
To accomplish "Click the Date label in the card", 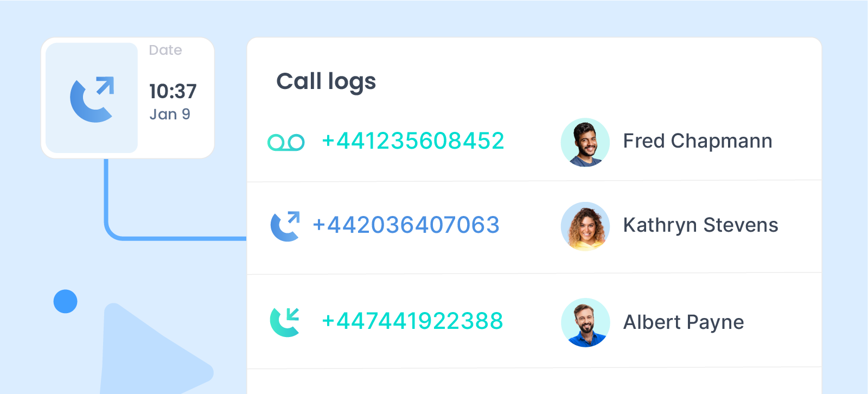I will tap(165, 50).
